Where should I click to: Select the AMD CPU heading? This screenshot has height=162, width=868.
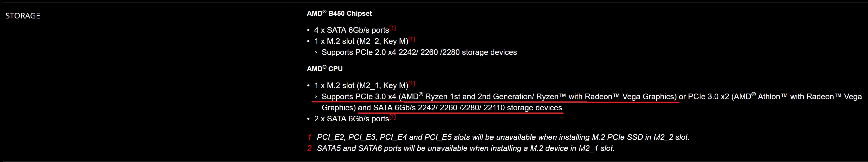point(324,69)
